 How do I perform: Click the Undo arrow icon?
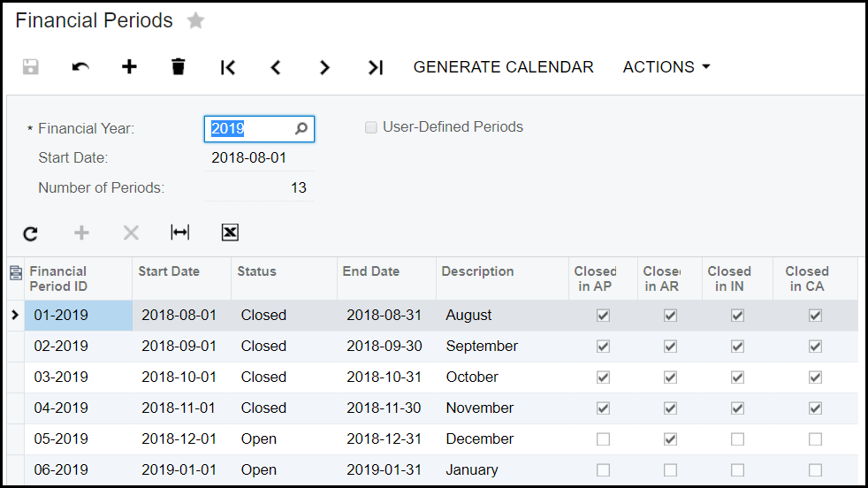tap(80, 67)
